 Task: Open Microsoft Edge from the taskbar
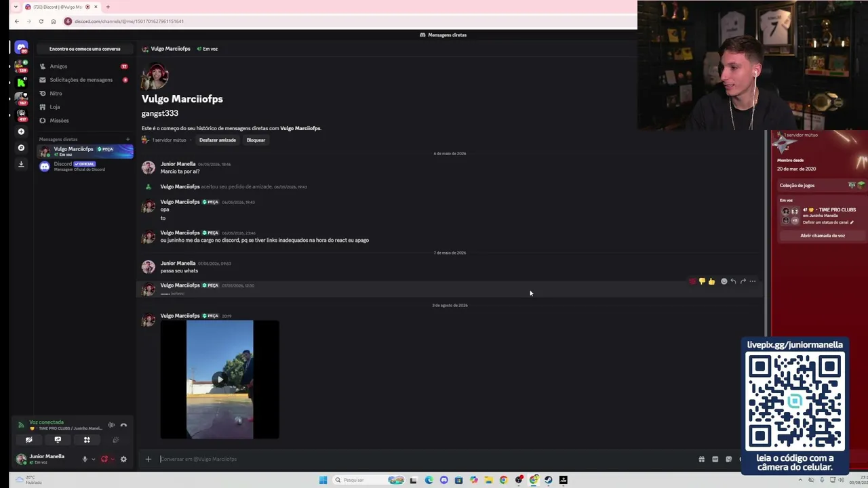coord(429,480)
